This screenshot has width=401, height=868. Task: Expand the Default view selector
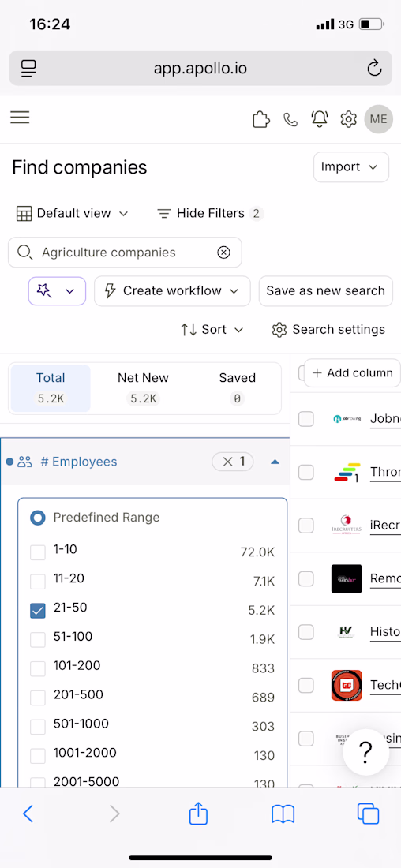[72, 213]
